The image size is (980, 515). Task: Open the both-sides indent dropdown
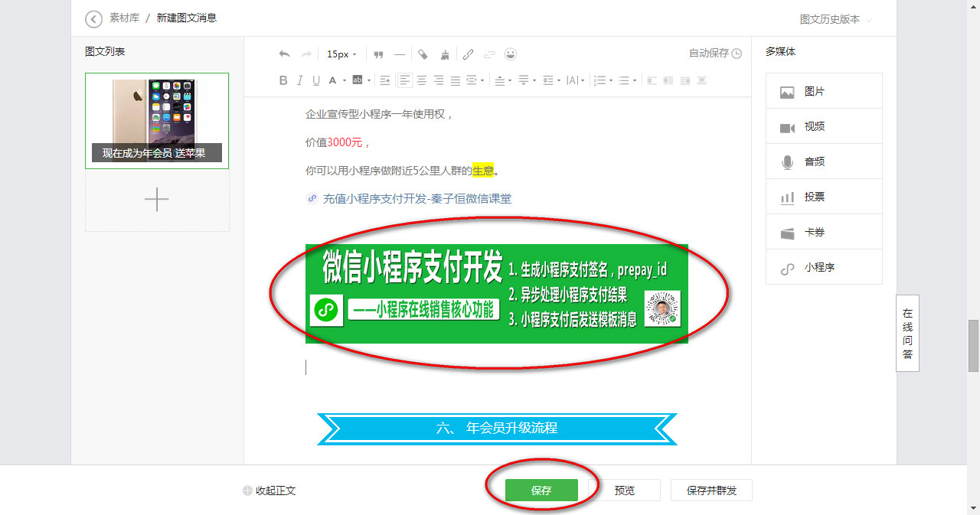pos(475,80)
